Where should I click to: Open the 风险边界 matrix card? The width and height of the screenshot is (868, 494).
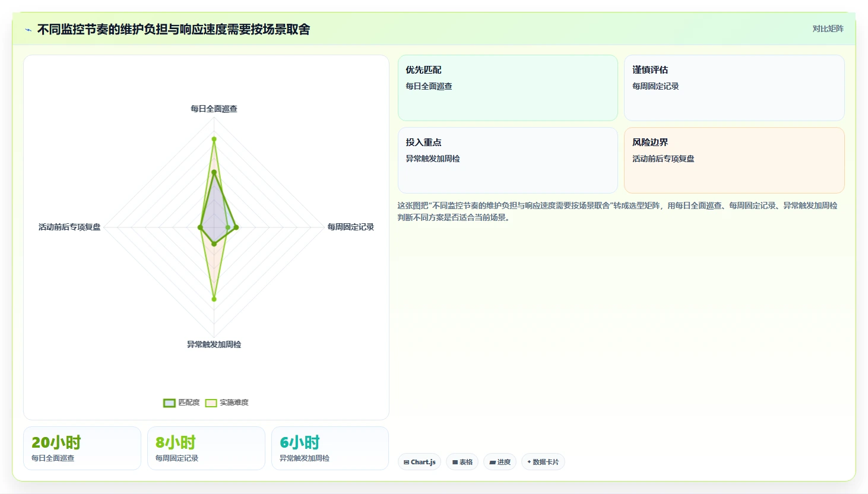click(x=734, y=160)
